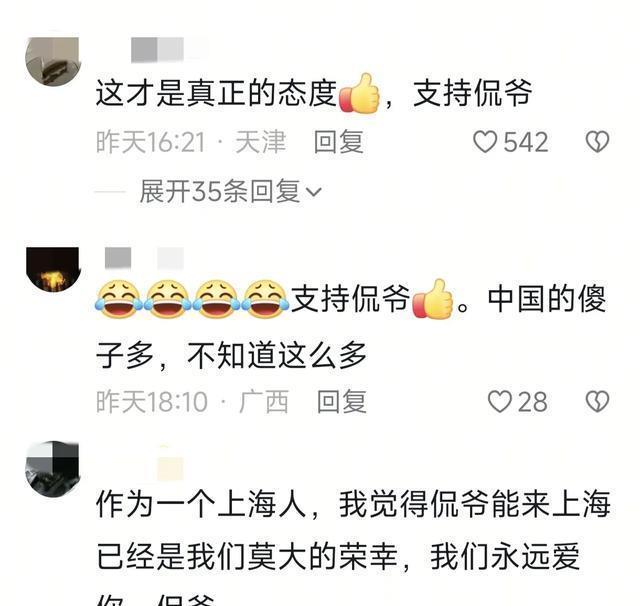The width and height of the screenshot is (640, 606).
Task: Click the timestamp 昨天18:10 · 广西
Action: (x=193, y=402)
